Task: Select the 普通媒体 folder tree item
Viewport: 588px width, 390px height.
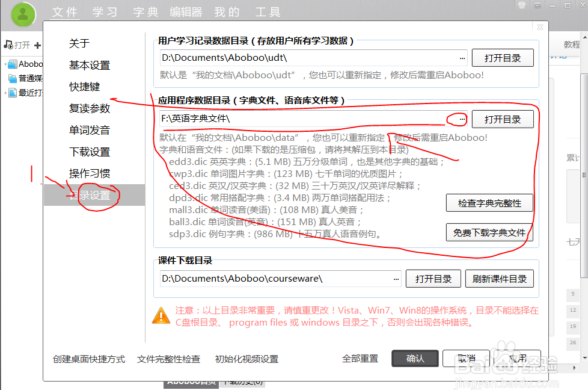Action: point(25,78)
